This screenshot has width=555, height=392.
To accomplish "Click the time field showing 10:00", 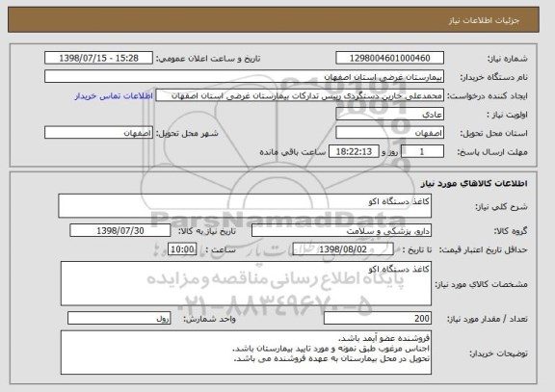I will (182, 249).
